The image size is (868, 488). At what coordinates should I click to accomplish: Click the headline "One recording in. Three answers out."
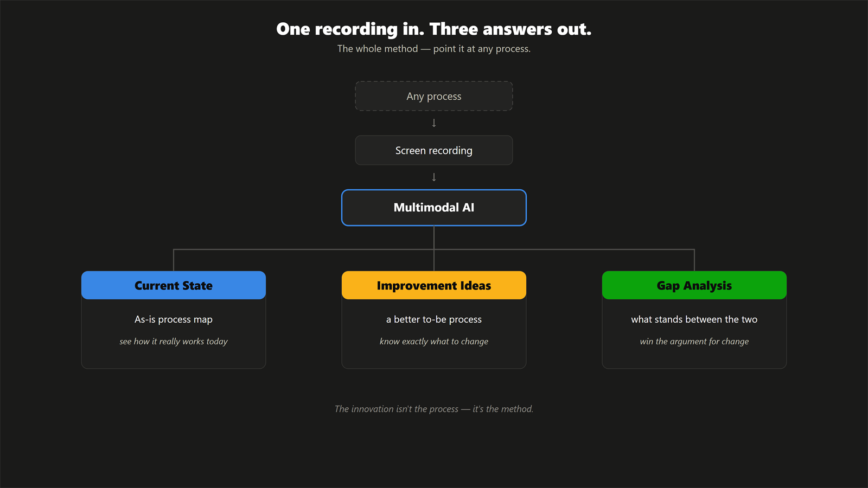pos(434,29)
